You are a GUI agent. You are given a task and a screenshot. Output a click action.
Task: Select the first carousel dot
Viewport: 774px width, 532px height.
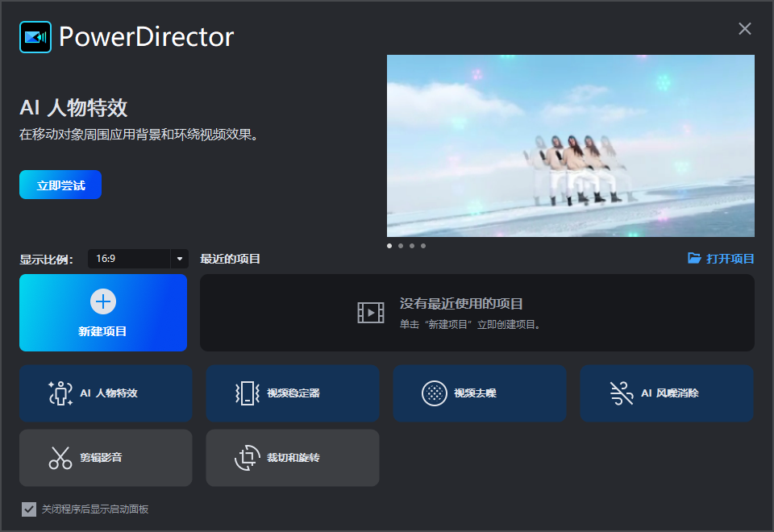coord(389,246)
